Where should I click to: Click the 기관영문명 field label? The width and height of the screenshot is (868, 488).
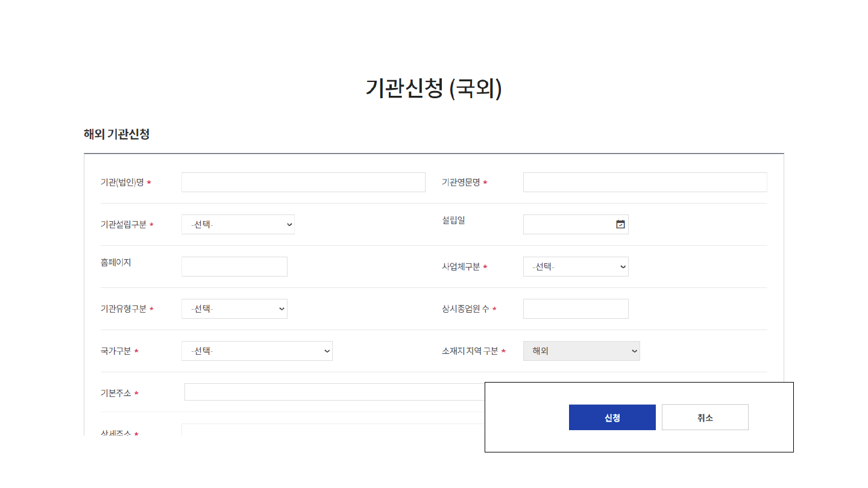click(x=461, y=183)
